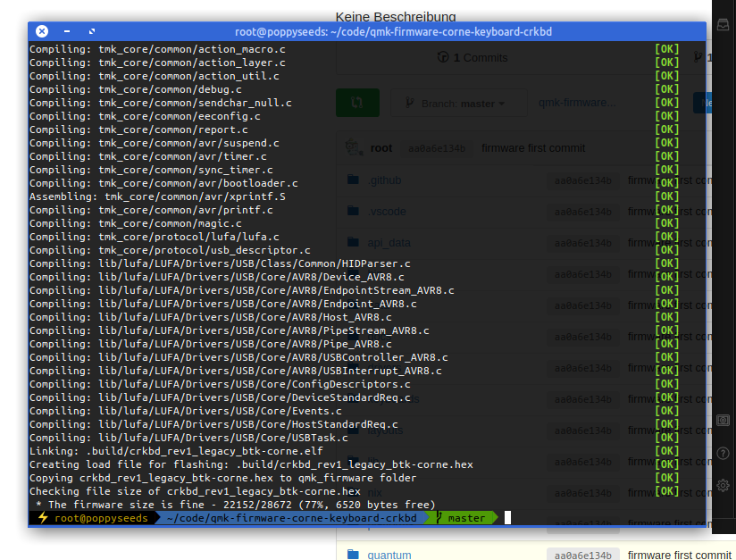
Task: Click the green compare button in the repository page
Action: [x=357, y=103]
